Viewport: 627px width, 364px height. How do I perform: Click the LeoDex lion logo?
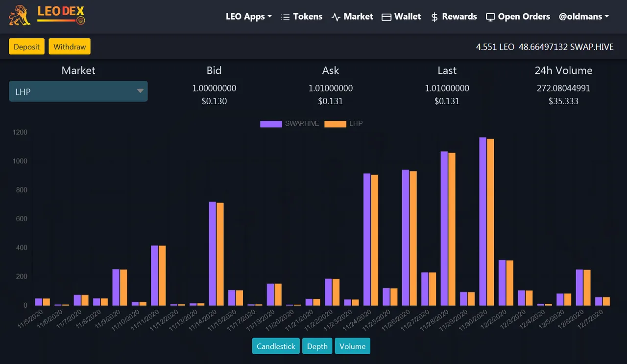click(20, 16)
